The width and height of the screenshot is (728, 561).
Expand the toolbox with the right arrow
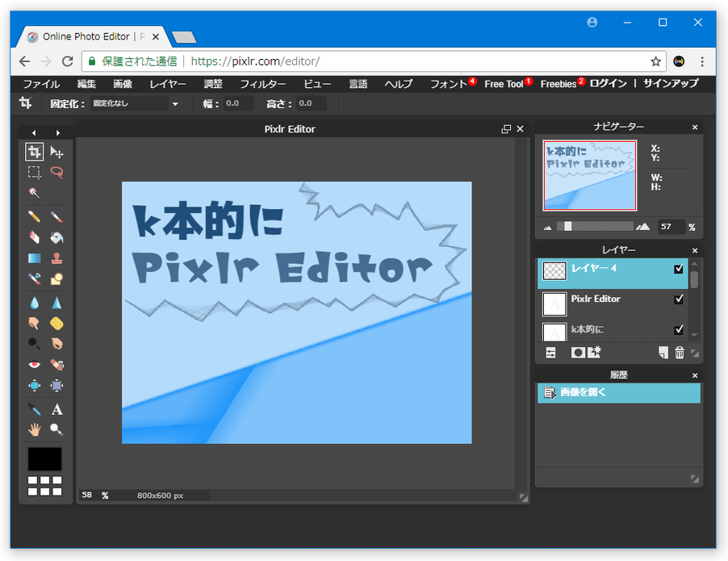coord(57,133)
